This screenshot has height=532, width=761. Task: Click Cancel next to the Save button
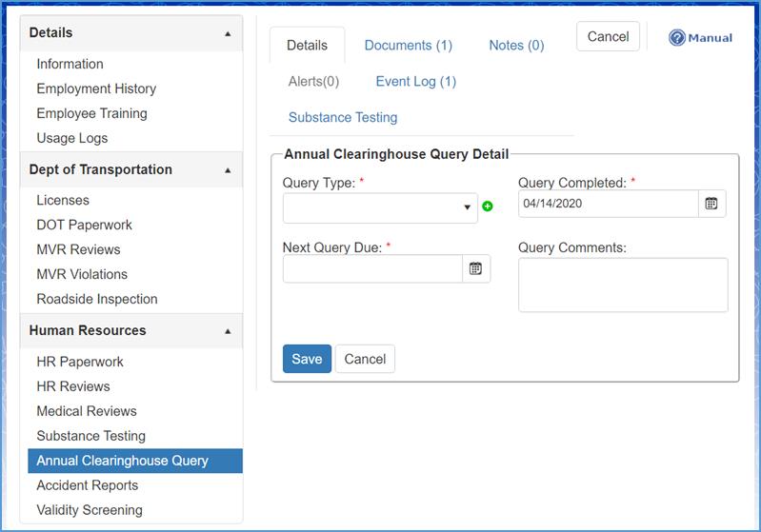(365, 359)
